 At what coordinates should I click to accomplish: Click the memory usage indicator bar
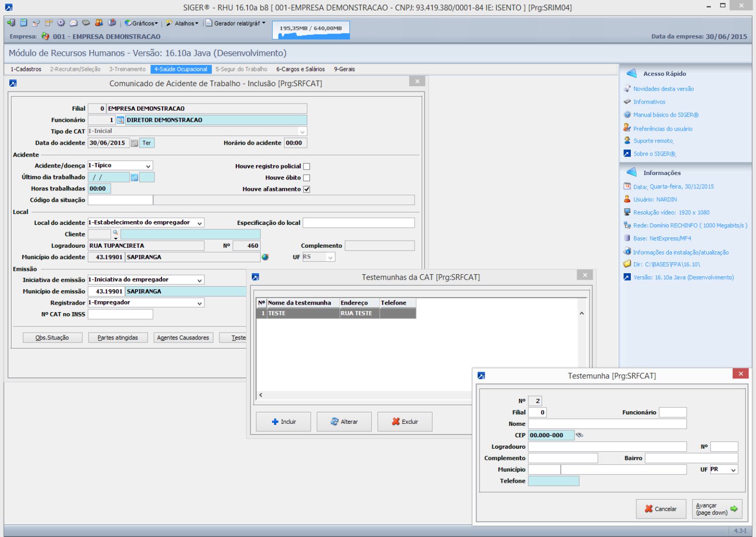pos(311,30)
